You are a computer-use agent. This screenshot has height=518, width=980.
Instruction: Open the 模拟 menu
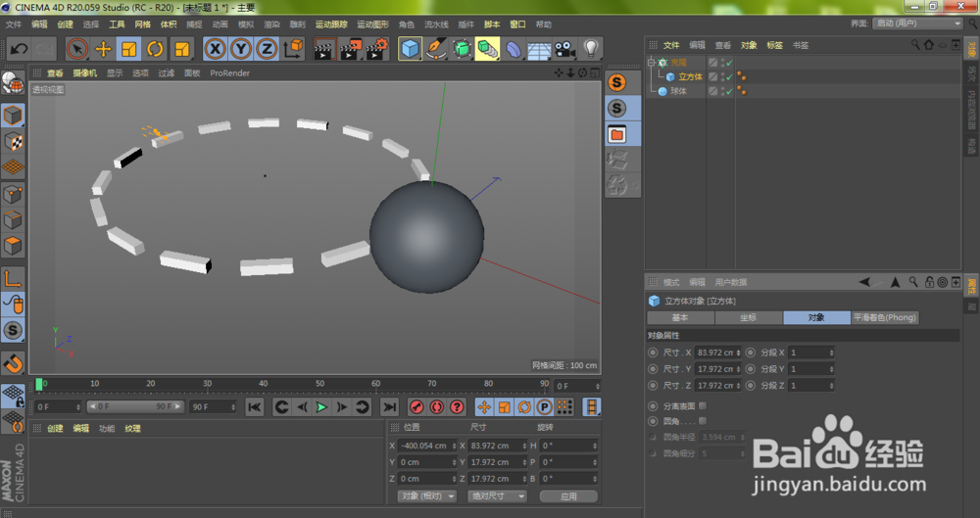click(x=246, y=24)
